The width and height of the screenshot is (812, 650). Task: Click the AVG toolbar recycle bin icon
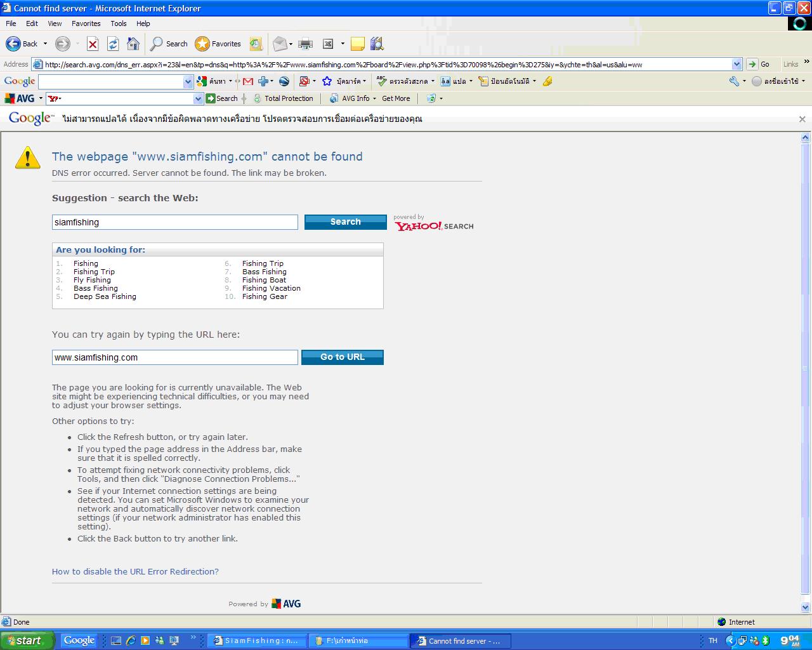click(x=431, y=98)
